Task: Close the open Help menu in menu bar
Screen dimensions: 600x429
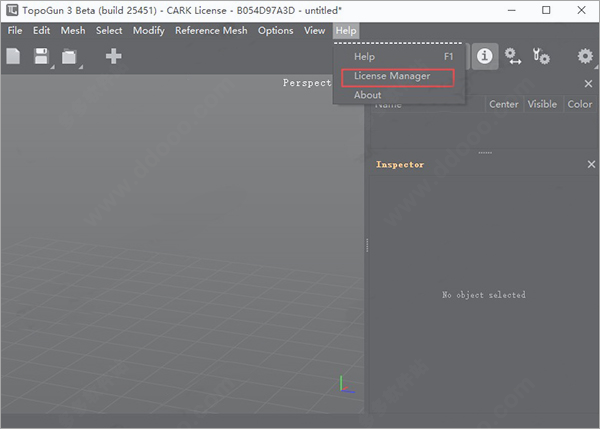Action: [346, 31]
